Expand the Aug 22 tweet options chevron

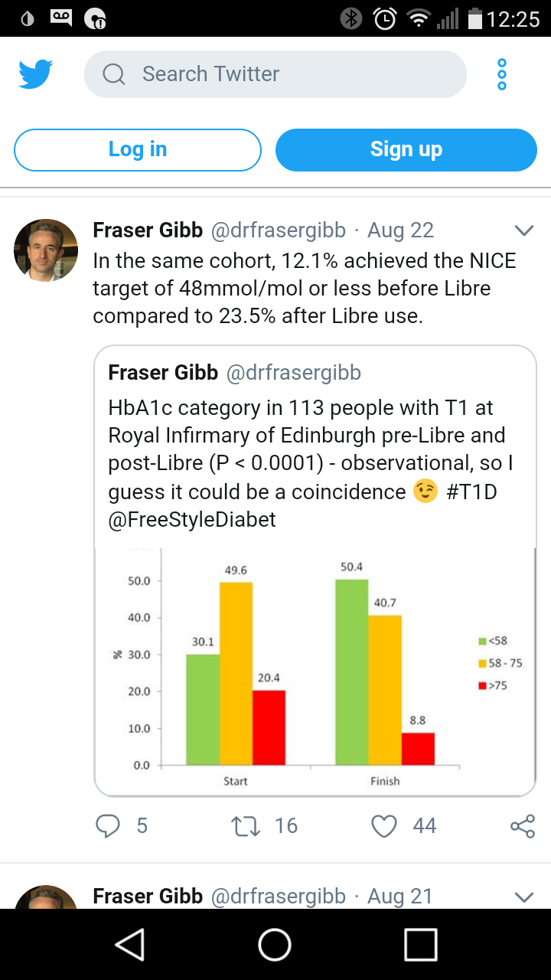click(x=524, y=230)
